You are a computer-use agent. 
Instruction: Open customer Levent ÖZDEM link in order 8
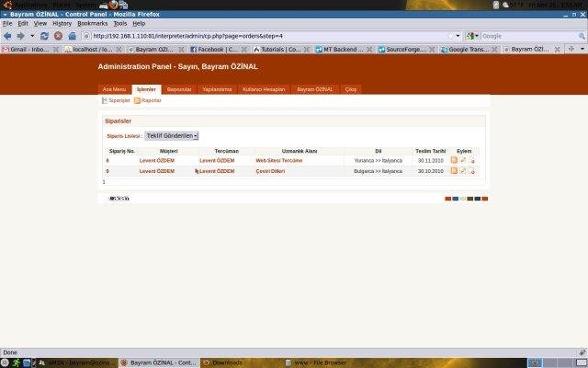click(x=157, y=160)
